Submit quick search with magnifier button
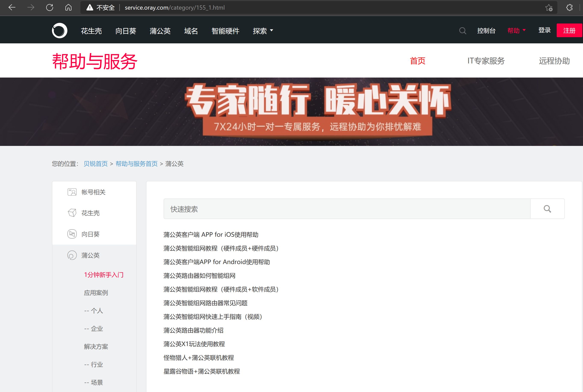This screenshot has width=583, height=392. (x=547, y=209)
